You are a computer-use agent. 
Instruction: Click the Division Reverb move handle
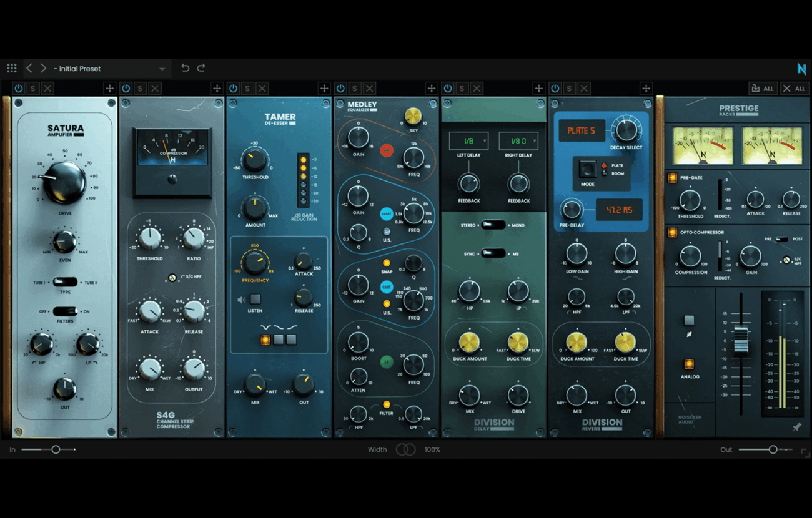pos(646,89)
